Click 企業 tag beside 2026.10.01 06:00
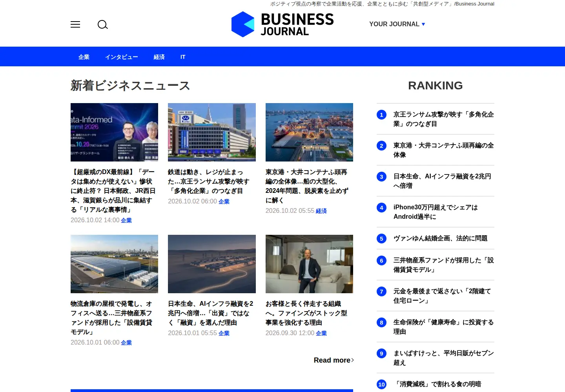Viewport: 565px width, 392px height. coord(126,343)
